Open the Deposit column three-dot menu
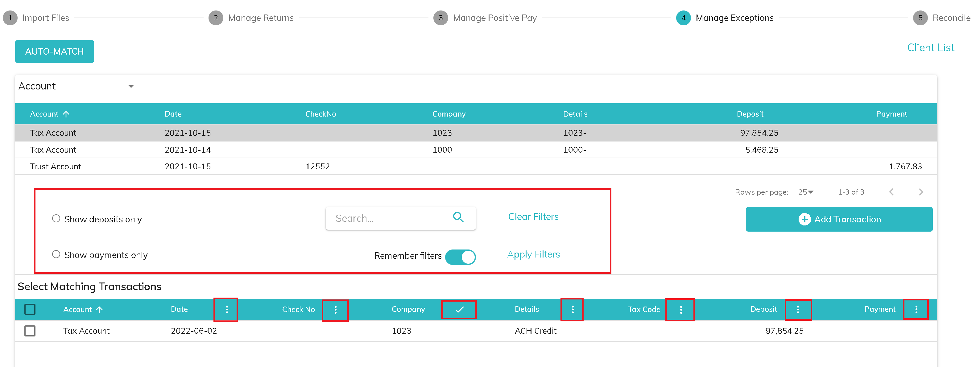The width and height of the screenshot is (980, 367). coord(798,310)
